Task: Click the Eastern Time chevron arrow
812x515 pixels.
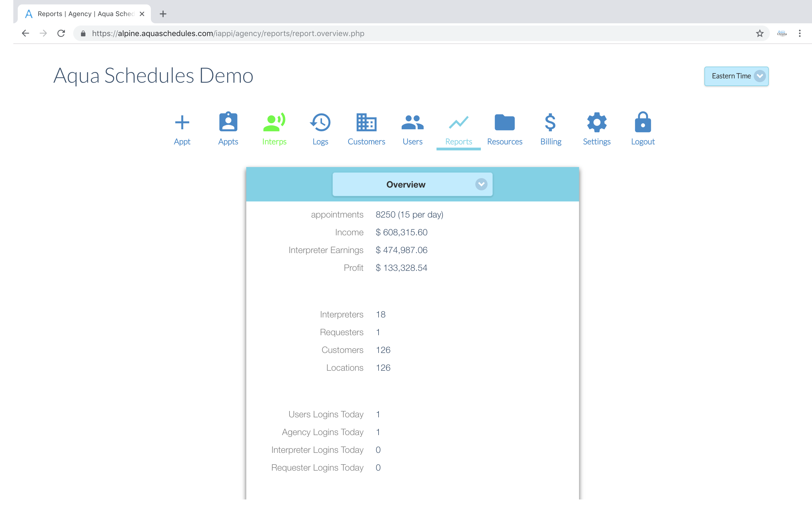Action: pos(760,76)
